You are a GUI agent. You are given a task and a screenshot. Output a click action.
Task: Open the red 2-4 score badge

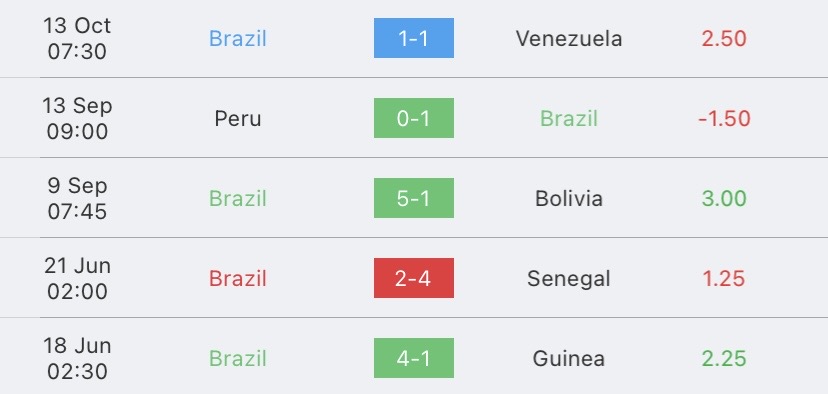point(413,278)
